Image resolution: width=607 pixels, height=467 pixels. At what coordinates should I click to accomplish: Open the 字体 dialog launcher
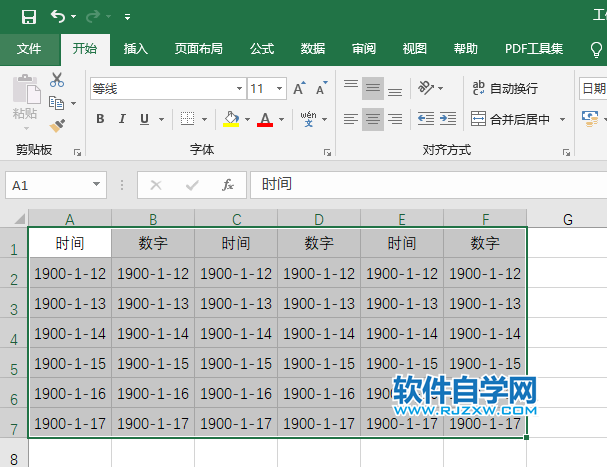click(328, 153)
